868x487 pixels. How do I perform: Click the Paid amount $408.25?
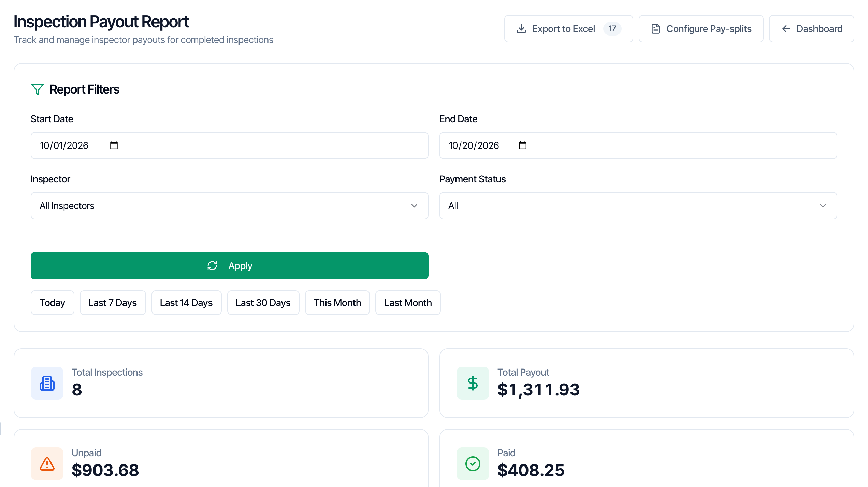[x=531, y=470]
